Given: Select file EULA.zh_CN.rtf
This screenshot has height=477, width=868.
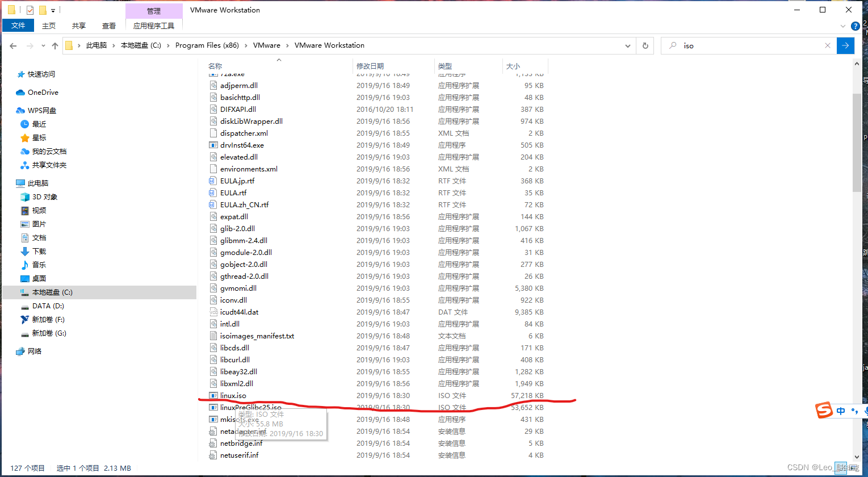Looking at the screenshot, I should tap(245, 205).
